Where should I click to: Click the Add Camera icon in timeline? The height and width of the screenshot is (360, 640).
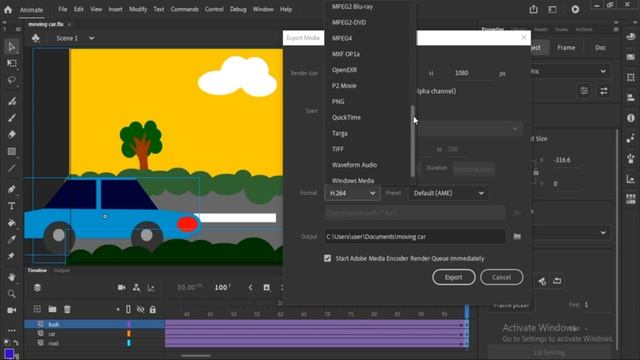pyautogui.click(x=121, y=288)
